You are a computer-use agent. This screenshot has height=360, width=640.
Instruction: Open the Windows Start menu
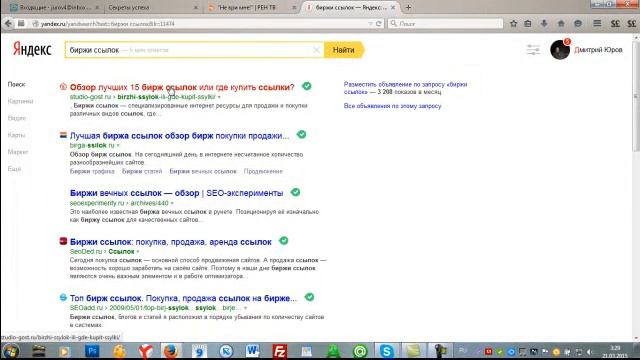11,351
